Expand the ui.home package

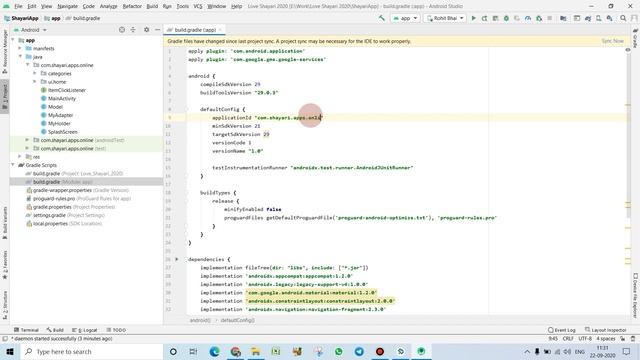35,82
